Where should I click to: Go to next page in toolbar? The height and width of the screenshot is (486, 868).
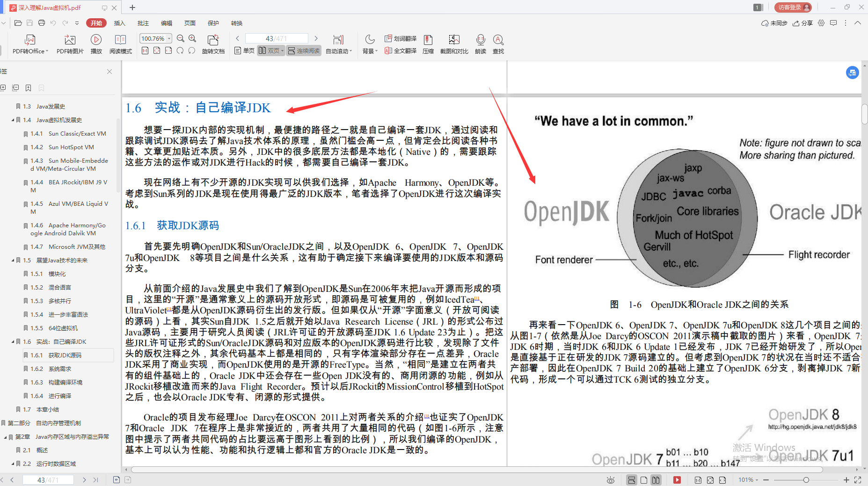[316, 38]
